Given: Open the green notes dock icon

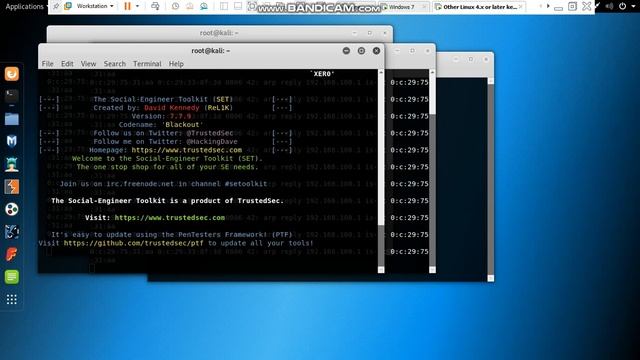Looking at the screenshot, I should 11,277.
